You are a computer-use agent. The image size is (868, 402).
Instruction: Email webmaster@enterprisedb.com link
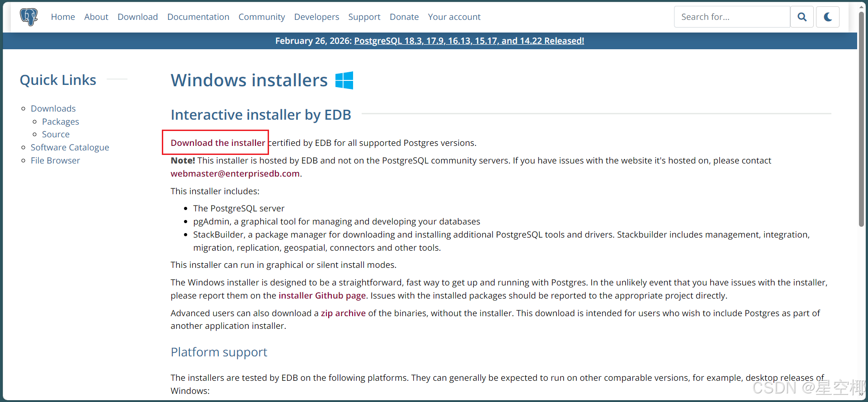click(235, 173)
